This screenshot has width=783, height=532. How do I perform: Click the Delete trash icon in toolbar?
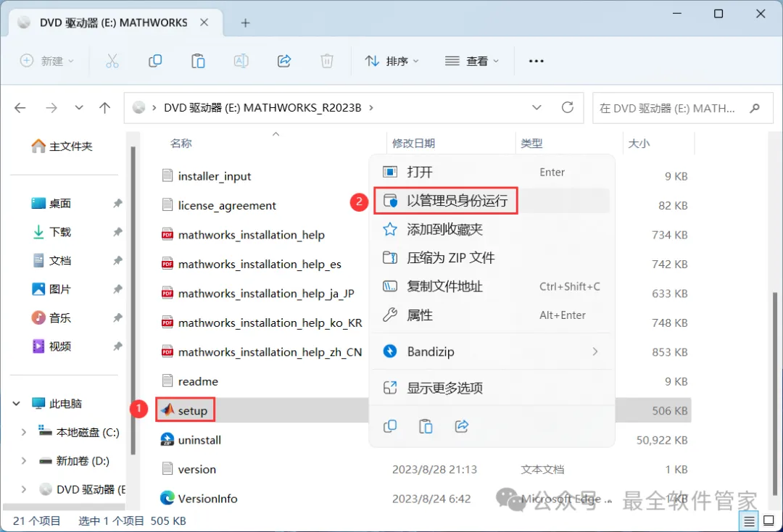[327, 61]
